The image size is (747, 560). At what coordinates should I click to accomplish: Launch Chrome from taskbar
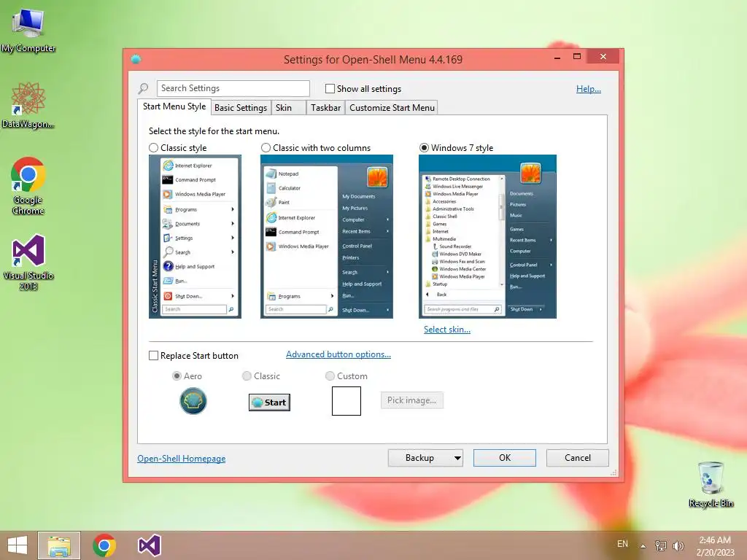(x=104, y=545)
